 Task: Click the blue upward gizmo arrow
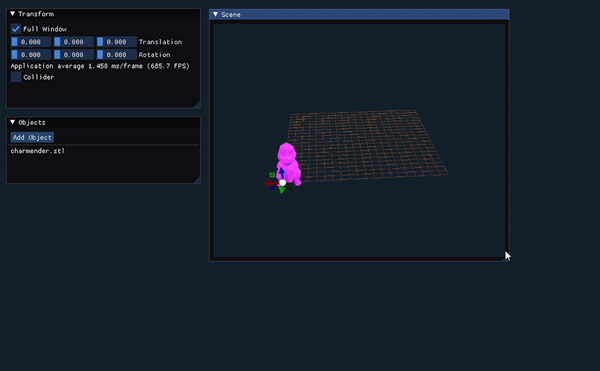[282, 172]
